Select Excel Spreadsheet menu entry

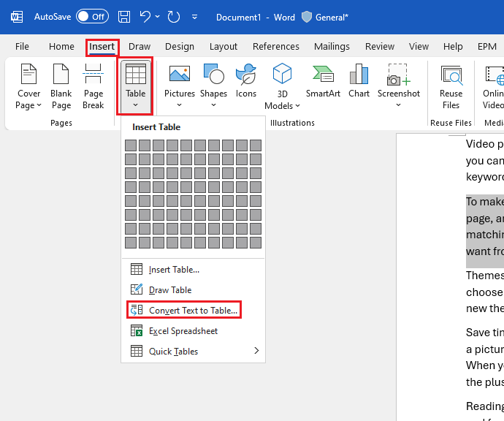point(193,331)
